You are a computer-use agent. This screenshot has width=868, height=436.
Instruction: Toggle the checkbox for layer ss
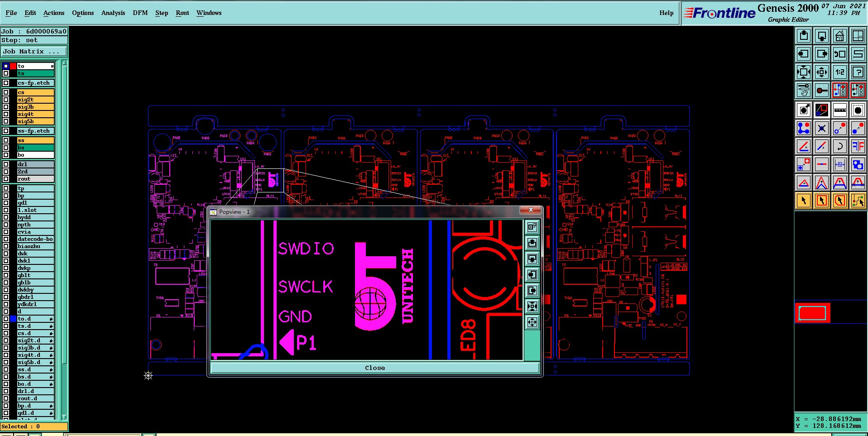[6, 140]
